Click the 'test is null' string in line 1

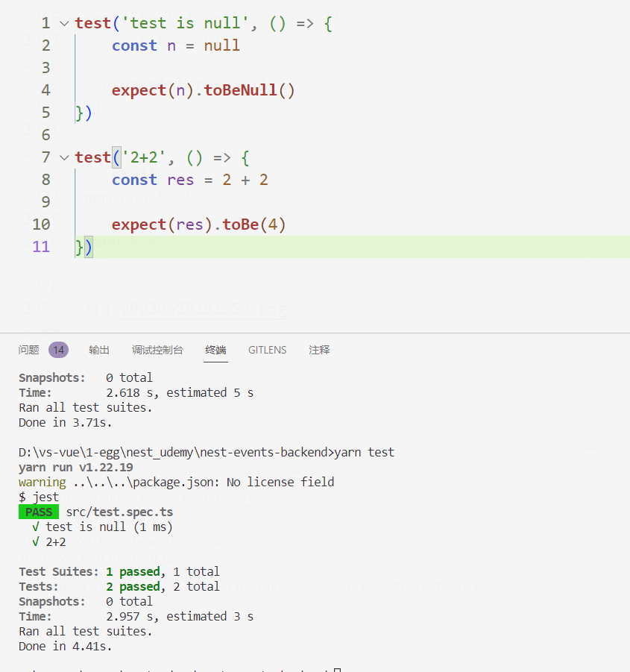coord(180,23)
